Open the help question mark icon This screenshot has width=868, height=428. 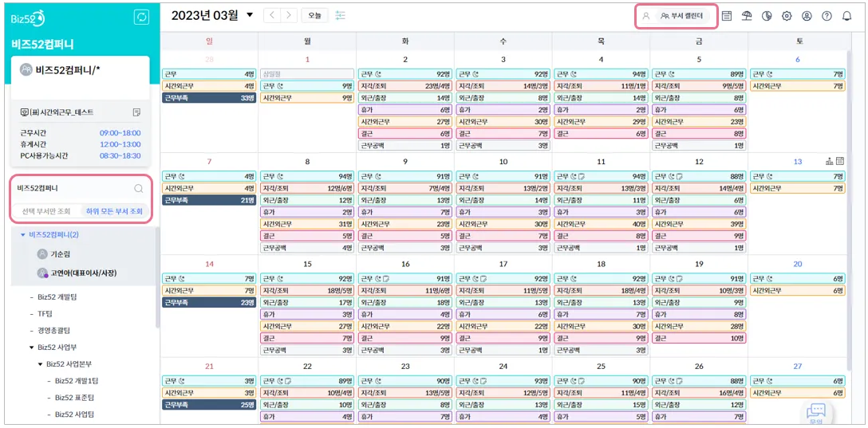coord(827,16)
